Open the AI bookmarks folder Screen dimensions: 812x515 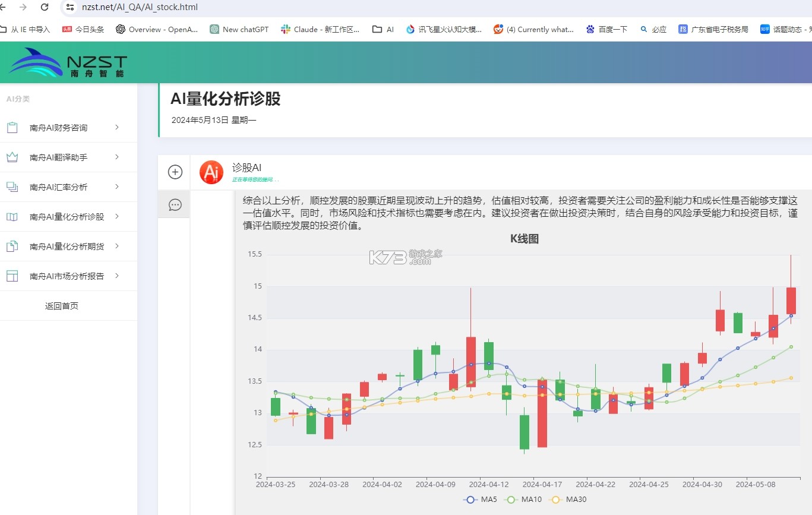click(x=383, y=29)
